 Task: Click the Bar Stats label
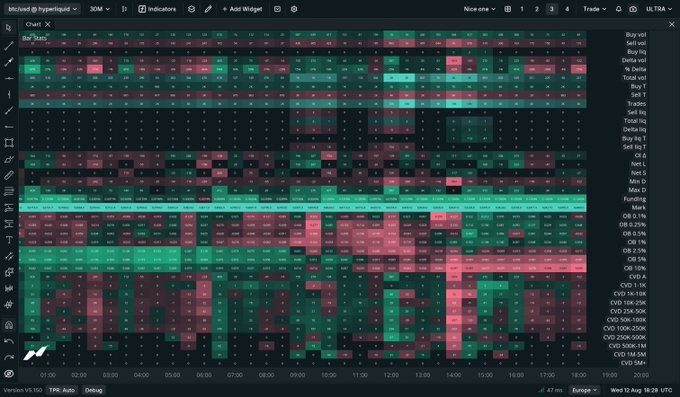tap(34, 38)
